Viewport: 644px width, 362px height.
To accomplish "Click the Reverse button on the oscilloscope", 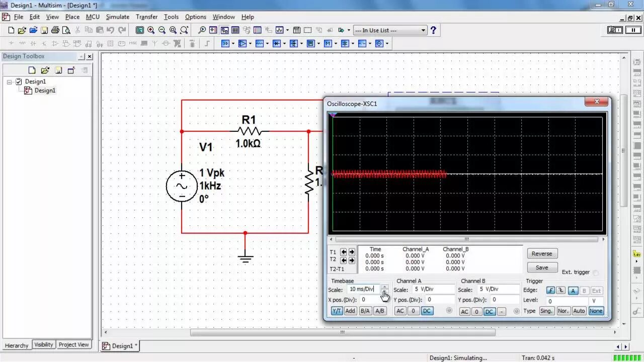I will point(542,254).
